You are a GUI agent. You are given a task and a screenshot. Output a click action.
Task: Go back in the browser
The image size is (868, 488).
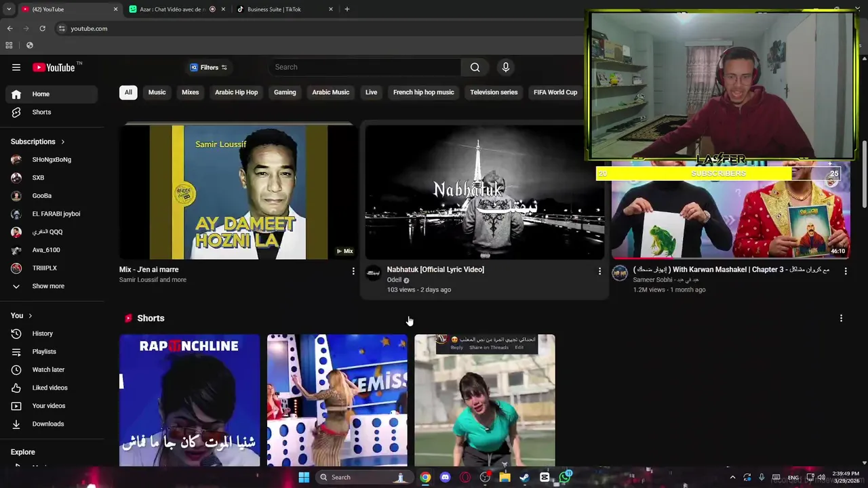coord(9,28)
